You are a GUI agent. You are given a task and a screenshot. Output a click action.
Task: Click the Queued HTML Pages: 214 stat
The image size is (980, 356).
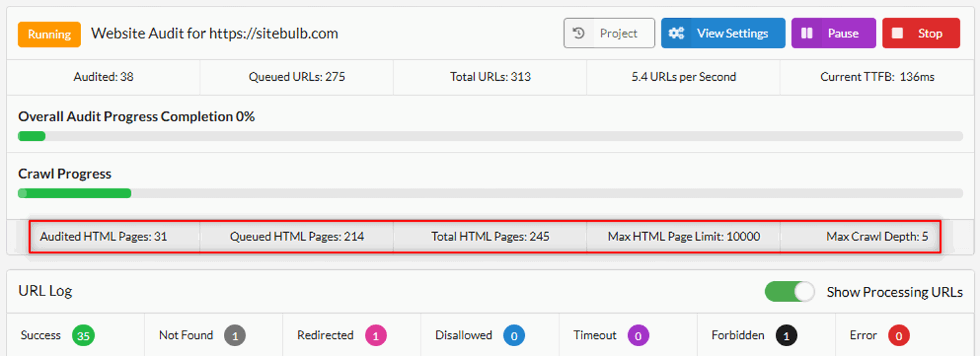pyautogui.click(x=296, y=237)
